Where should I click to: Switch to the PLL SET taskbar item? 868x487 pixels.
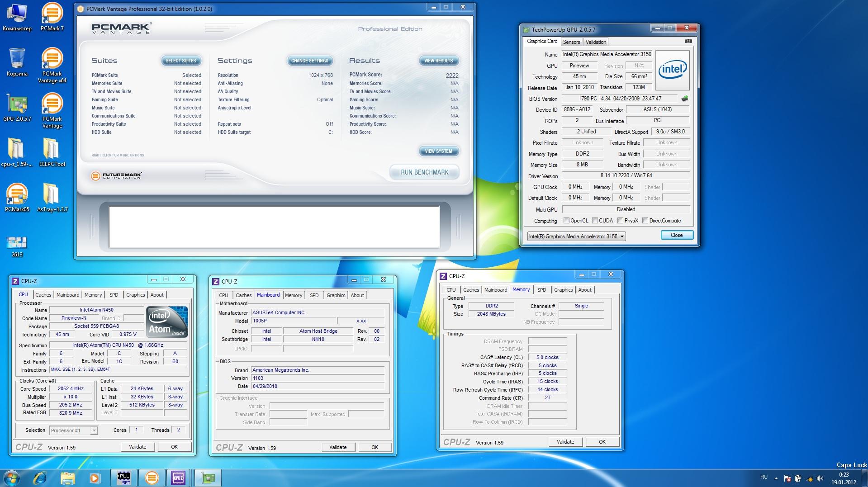(124, 478)
